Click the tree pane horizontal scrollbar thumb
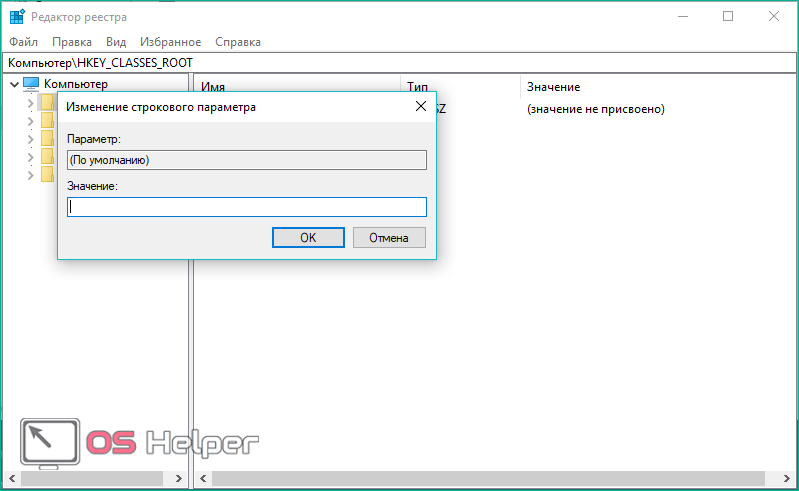This screenshot has height=491, width=799. pos(92,478)
